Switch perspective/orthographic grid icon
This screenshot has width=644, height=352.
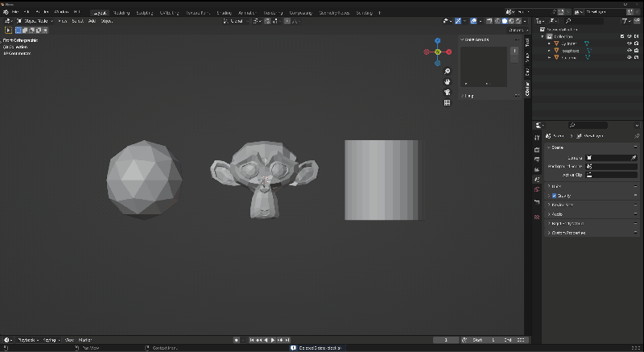448,102
